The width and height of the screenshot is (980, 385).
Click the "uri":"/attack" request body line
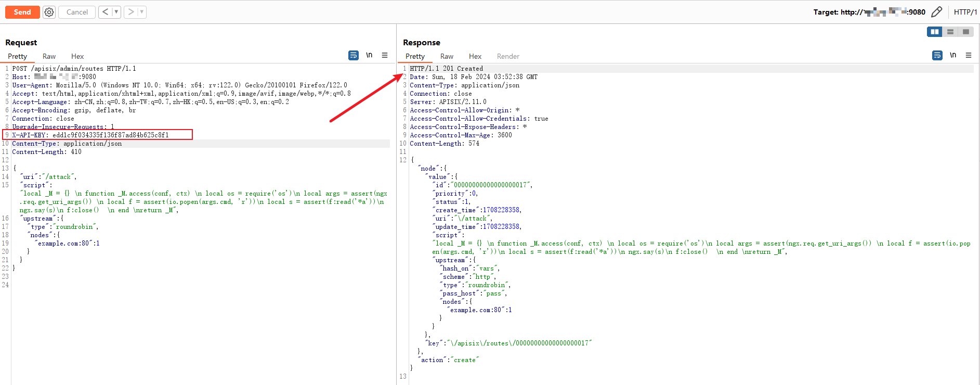tap(48, 177)
